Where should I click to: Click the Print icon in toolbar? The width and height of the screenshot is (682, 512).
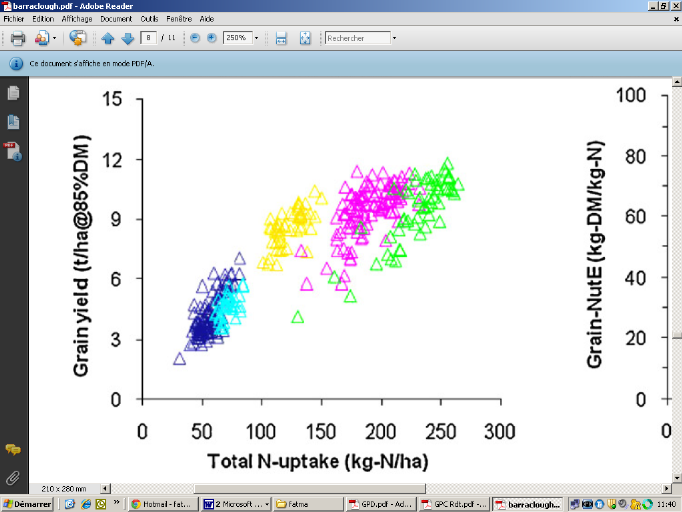click(x=18, y=38)
